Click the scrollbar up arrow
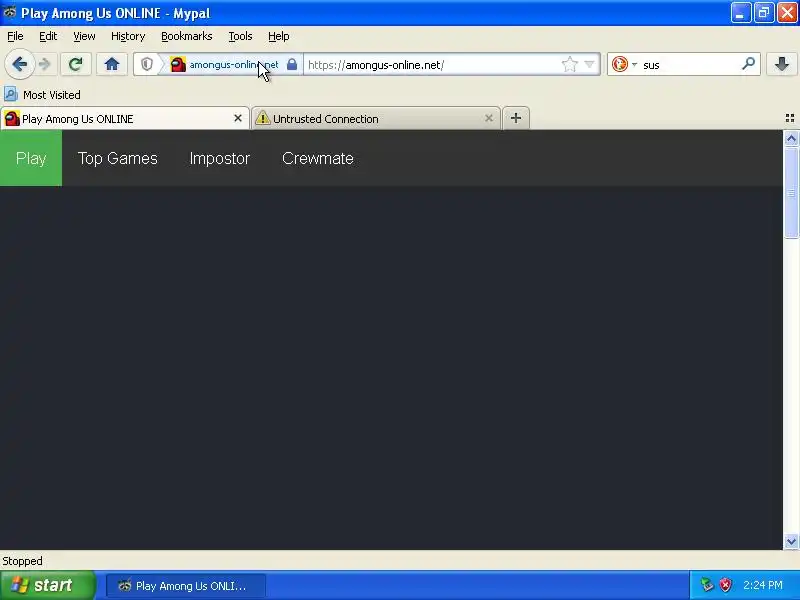Image resolution: width=800 pixels, height=600 pixels. [791, 138]
